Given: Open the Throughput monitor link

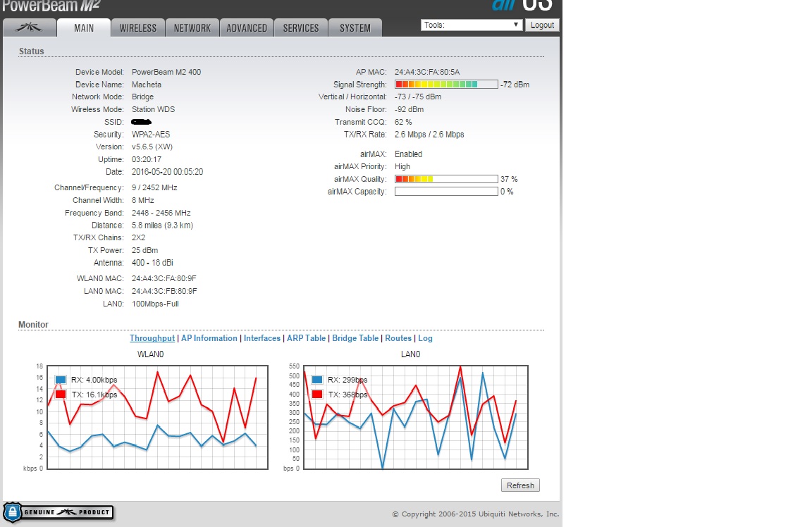Looking at the screenshot, I should tap(152, 338).
